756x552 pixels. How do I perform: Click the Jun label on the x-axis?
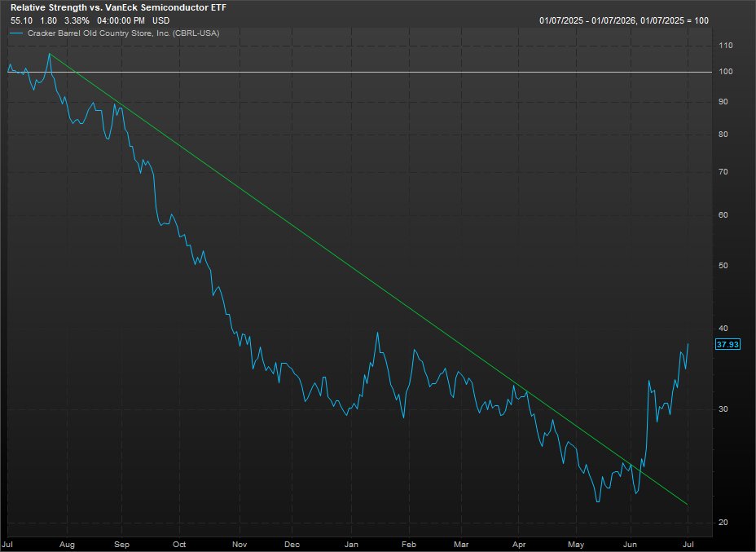[x=631, y=545]
